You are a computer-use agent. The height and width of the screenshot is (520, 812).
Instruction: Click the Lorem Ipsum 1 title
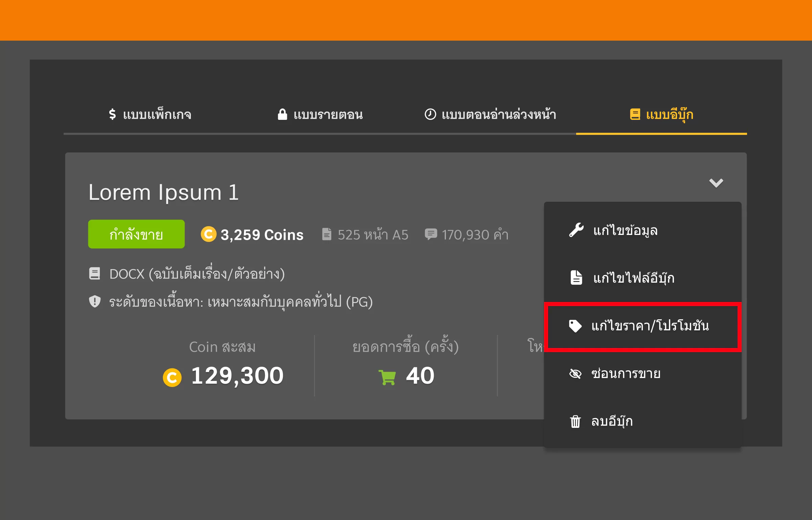coord(164,192)
